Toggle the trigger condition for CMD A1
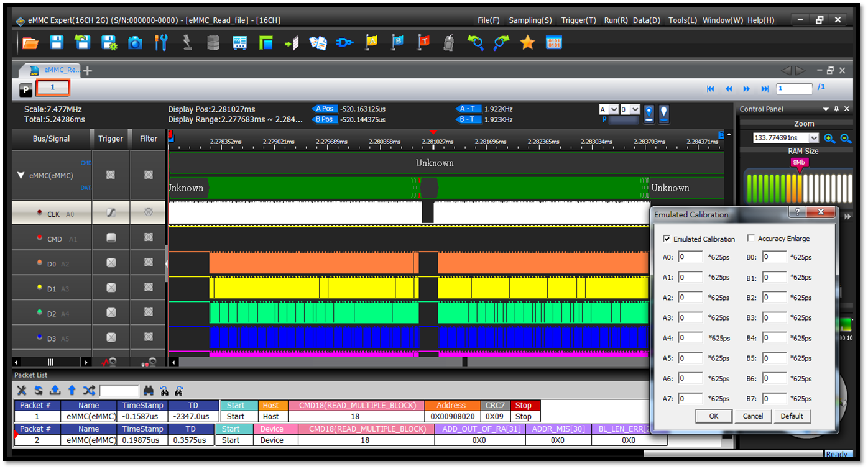The height and width of the screenshot is (469, 868). (111, 237)
